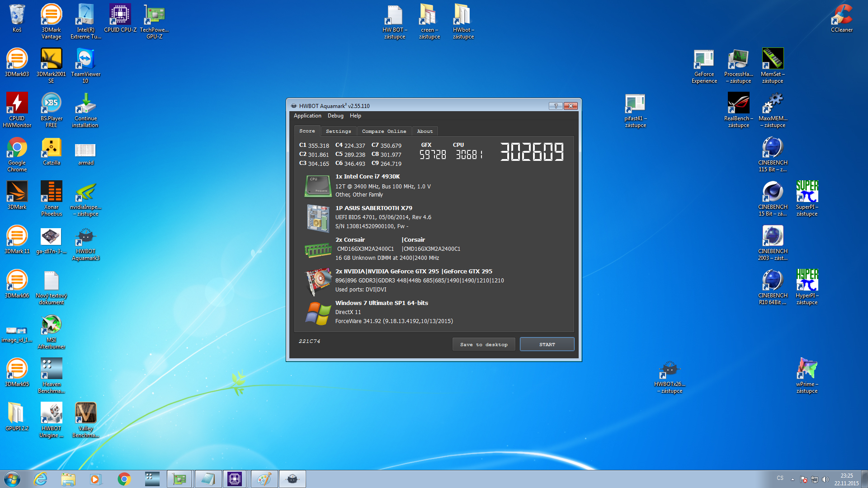Open GPUPI 2.2 folder icon
Screen dimensions: 868x488
point(17,417)
